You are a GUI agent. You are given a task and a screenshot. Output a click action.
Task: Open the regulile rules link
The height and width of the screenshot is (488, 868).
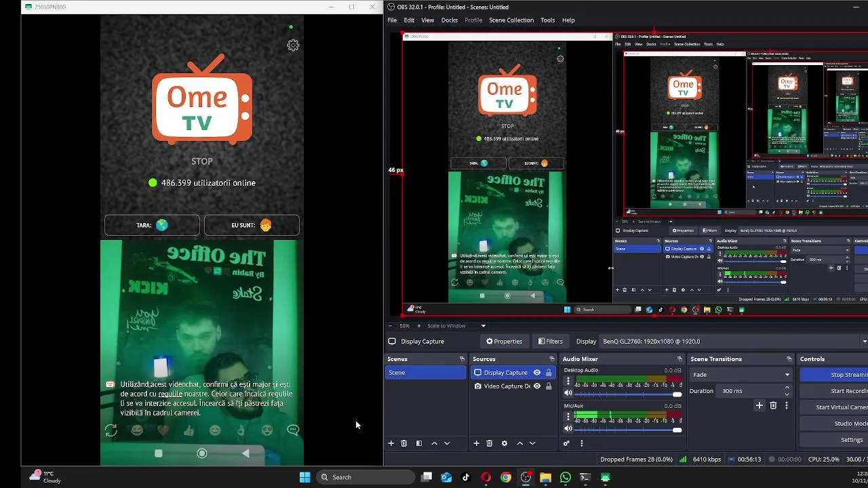tap(170, 394)
